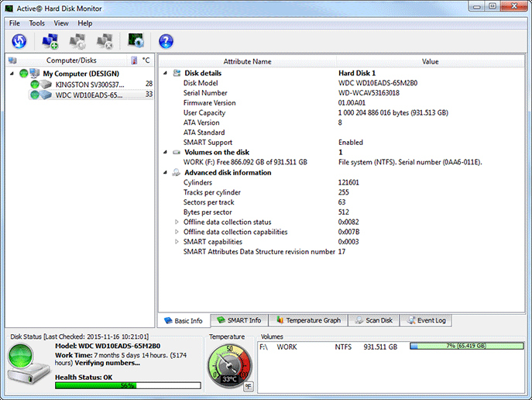Click the WORK (F:) Free 866.092 GB row
532x400 pixels.
coord(341,162)
